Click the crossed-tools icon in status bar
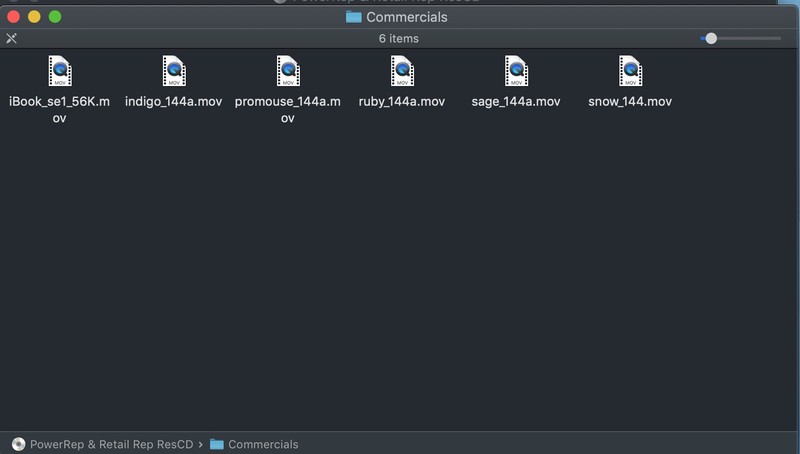The height and width of the screenshot is (454, 800). tap(11, 38)
